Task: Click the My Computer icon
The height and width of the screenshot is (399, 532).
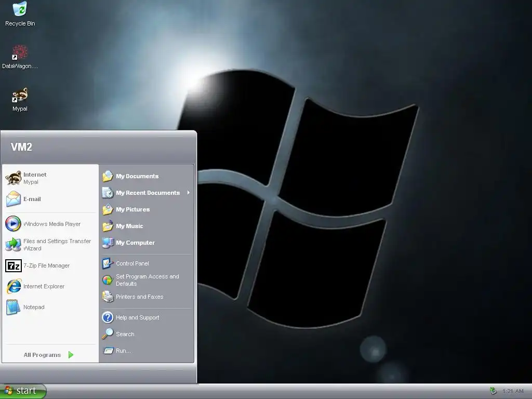Action: click(108, 243)
